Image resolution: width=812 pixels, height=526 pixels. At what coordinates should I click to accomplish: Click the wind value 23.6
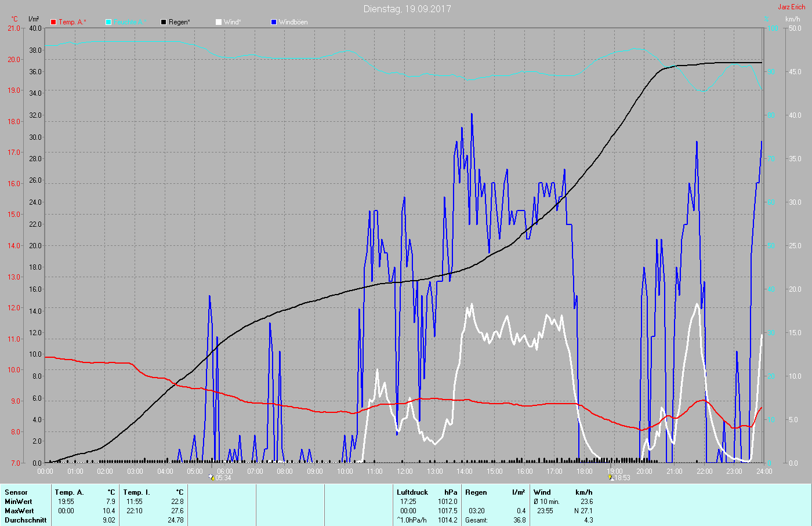[x=586, y=502]
